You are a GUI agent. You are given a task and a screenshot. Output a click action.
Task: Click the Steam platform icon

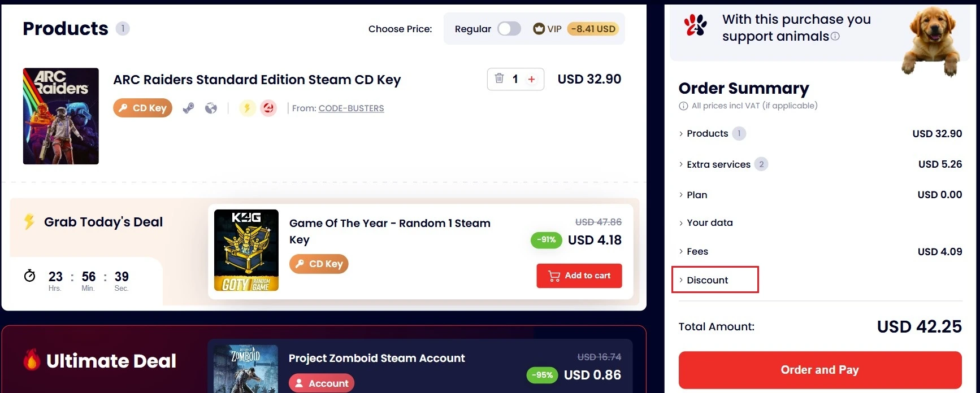189,108
